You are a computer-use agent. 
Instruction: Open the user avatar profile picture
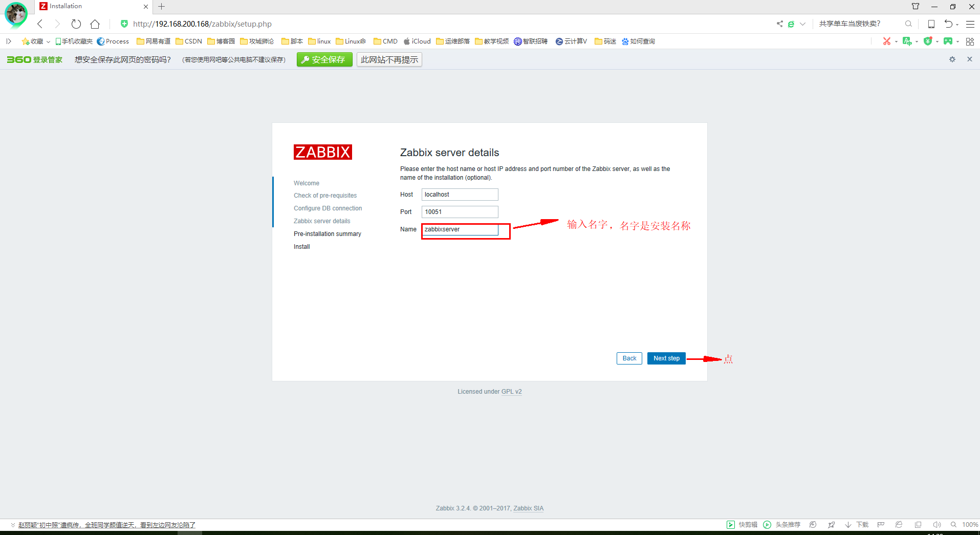tap(16, 14)
